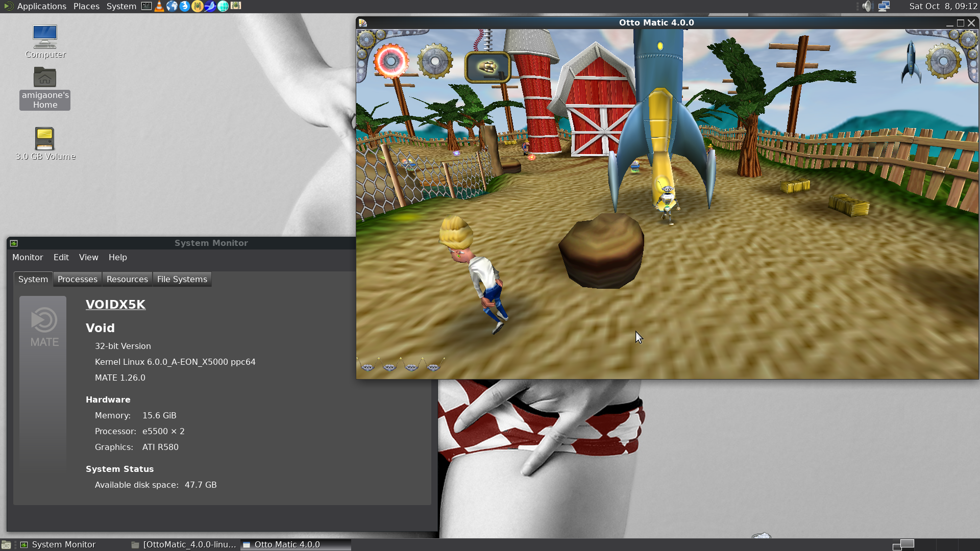Click the System Monitor title bar icon
The image size is (980, 551).
pos(14,243)
